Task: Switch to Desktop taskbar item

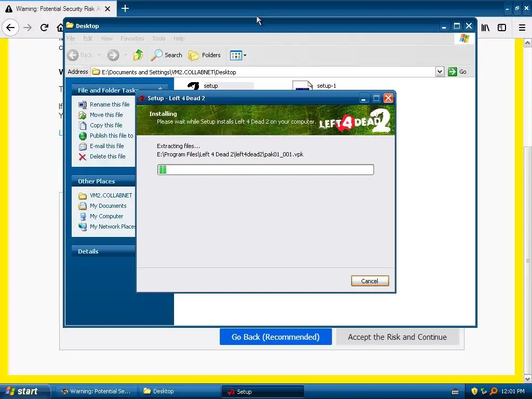Action: pyautogui.click(x=179, y=392)
